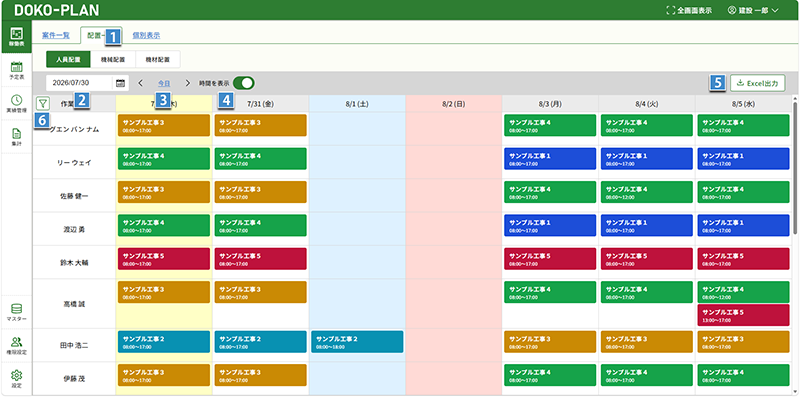Click the calendar picker icon beside the date
This screenshot has width=800, height=397.
point(120,83)
